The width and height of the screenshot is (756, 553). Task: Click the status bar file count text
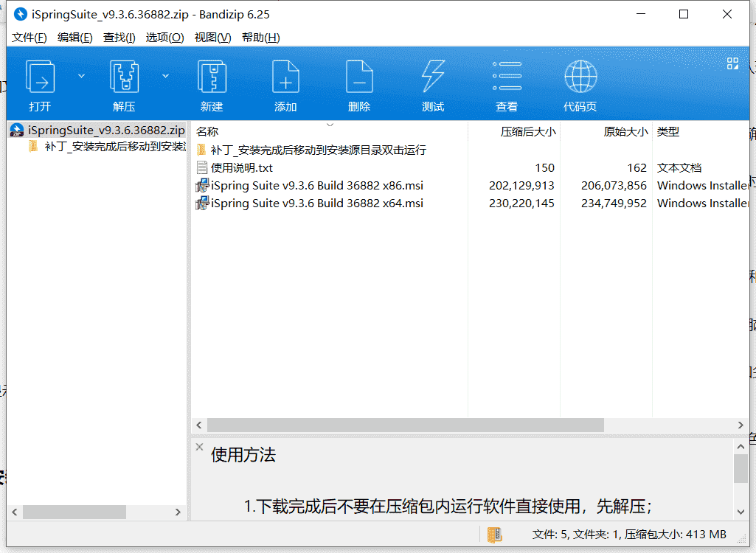628,534
